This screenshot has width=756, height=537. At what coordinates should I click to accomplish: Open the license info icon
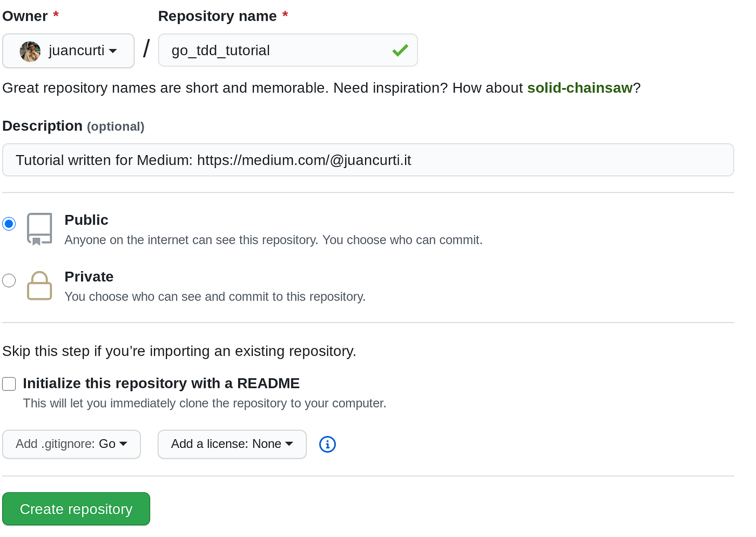pyautogui.click(x=328, y=444)
